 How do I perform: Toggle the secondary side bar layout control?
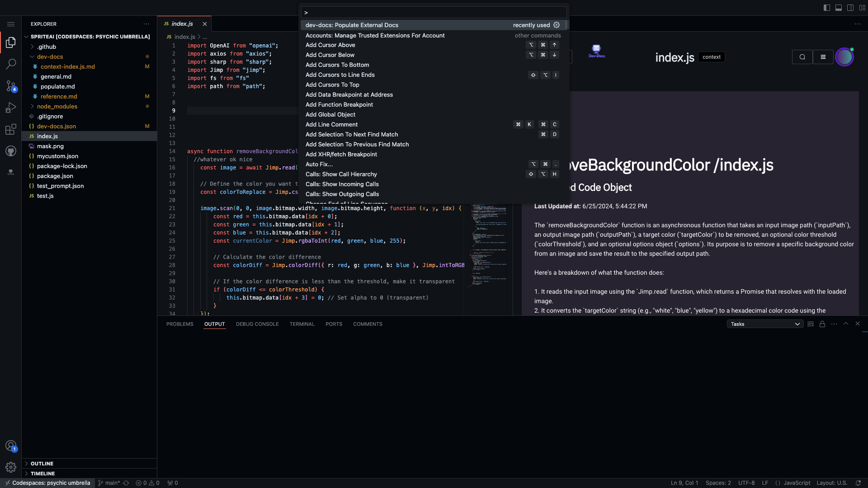click(850, 8)
